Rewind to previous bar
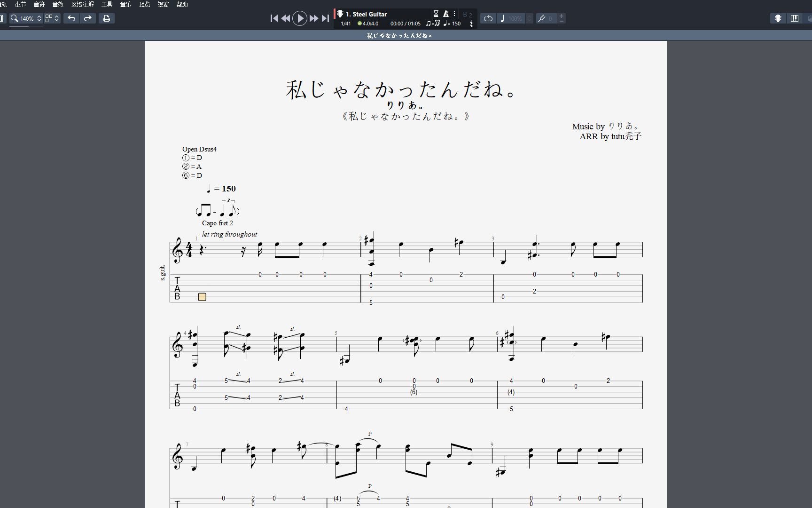This screenshot has height=508, width=812. tap(286, 18)
